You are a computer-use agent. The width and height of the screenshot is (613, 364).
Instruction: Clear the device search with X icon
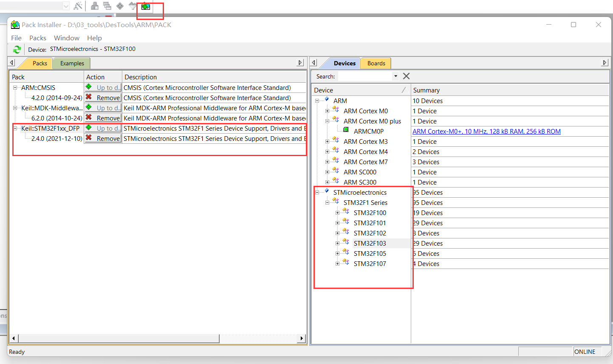[407, 76]
